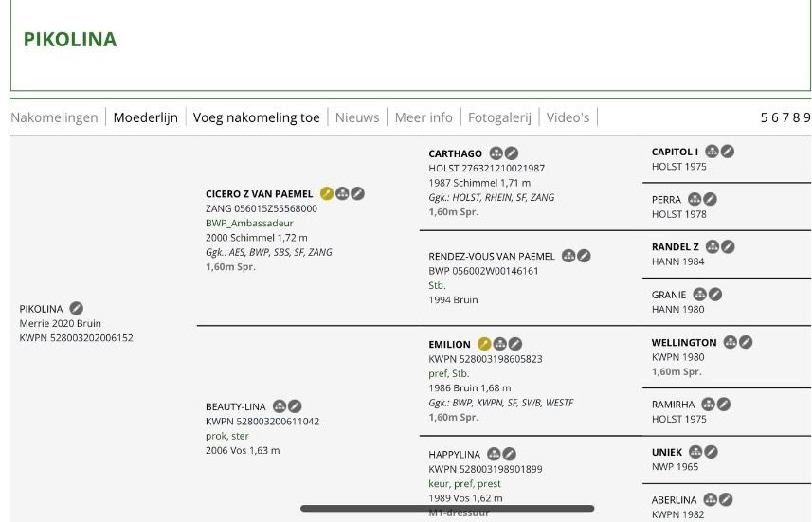Screen dimensions: 812x522
Task: Open the pedigree tree icon for CICERO Z VAN PAEMEL
Action: 342,193
